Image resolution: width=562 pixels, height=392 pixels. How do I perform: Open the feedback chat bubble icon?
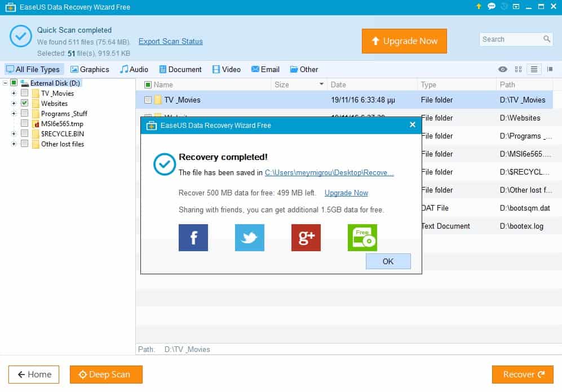(x=492, y=6)
